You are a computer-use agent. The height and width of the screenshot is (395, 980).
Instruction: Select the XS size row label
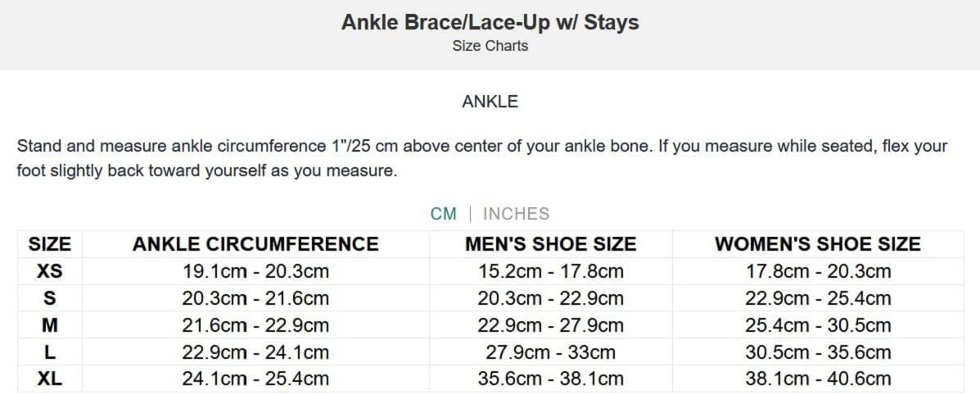[50, 270]
